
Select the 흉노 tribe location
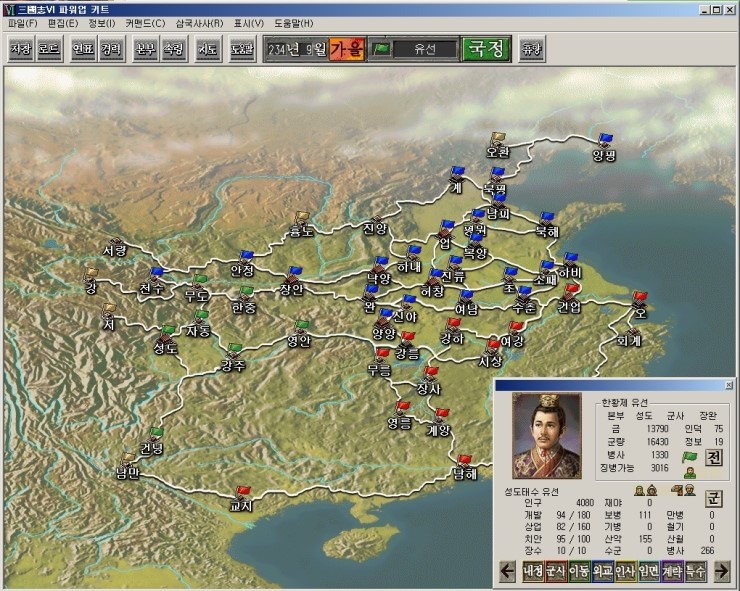(x=302, y=225)
